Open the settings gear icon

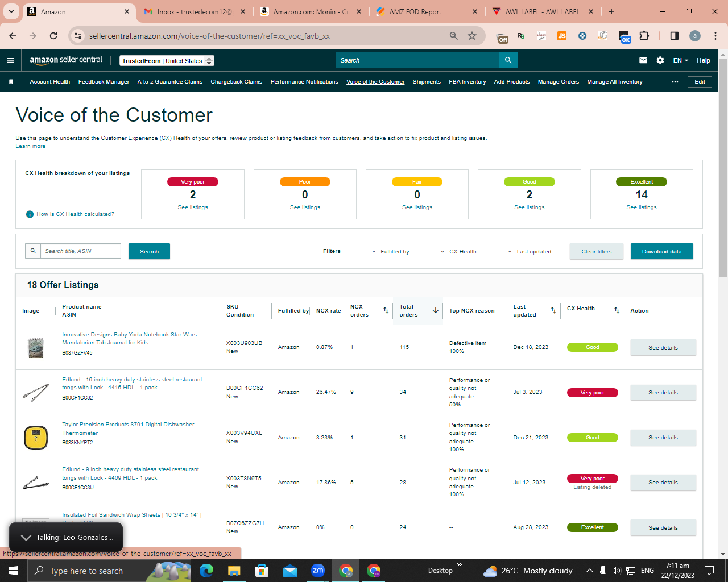[660, 60]
